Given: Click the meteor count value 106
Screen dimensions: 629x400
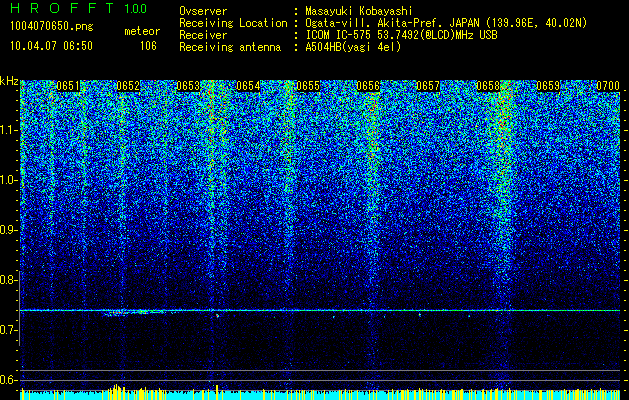Looking at the screenshot, I should pos(148,46).
